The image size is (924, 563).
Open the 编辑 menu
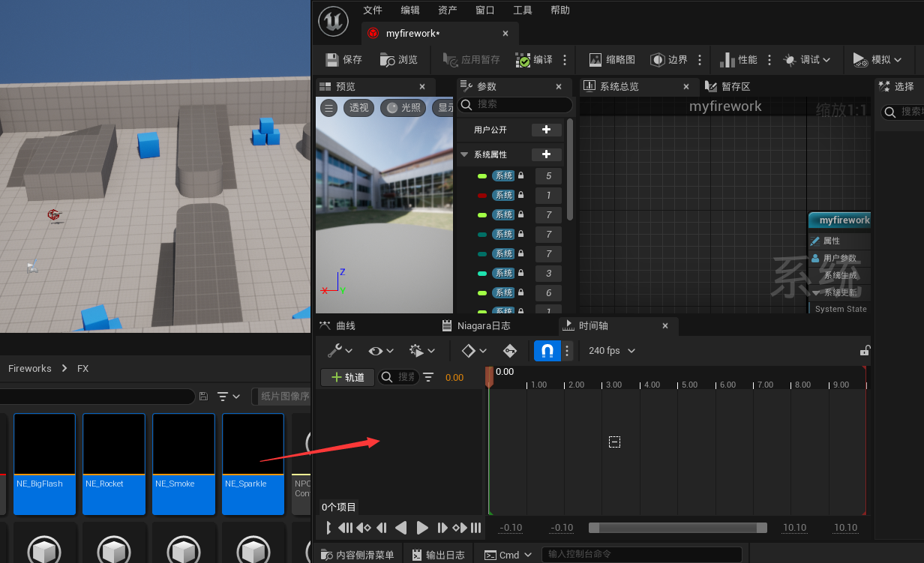[410, 10]
